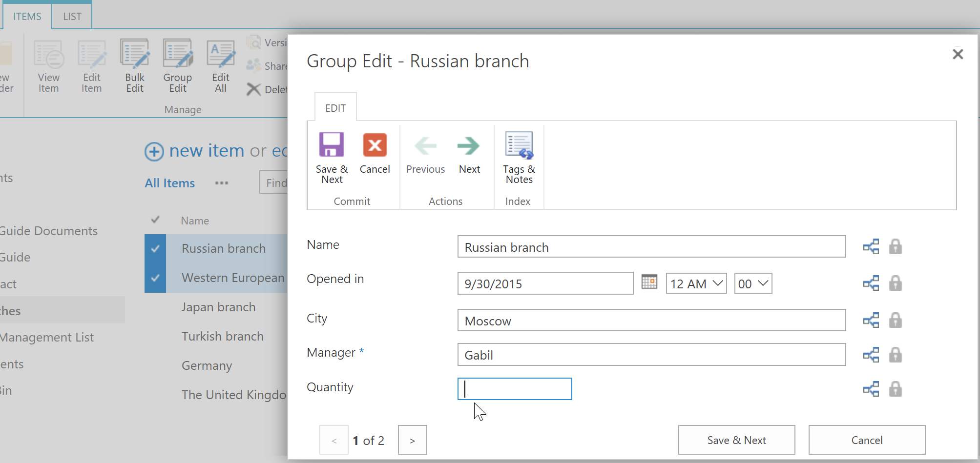The height and width of the screenshot is (463, 980).
Task: Uncheck the Western European row checkbox
Action: click(155, 278)
